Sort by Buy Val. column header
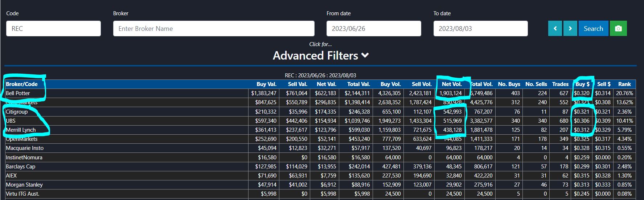644x200 pixels. click(x=266, y=84)
